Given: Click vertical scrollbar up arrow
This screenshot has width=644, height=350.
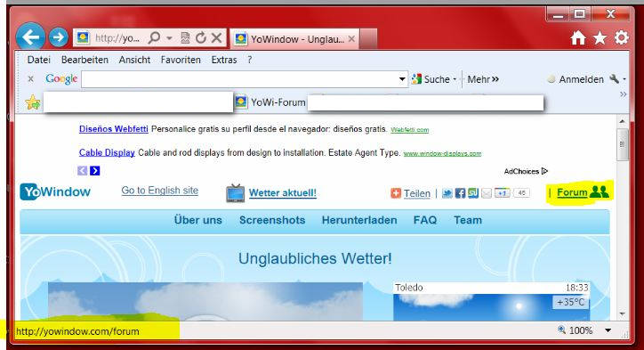Looking at the screenshot, I should click(623, 121).
